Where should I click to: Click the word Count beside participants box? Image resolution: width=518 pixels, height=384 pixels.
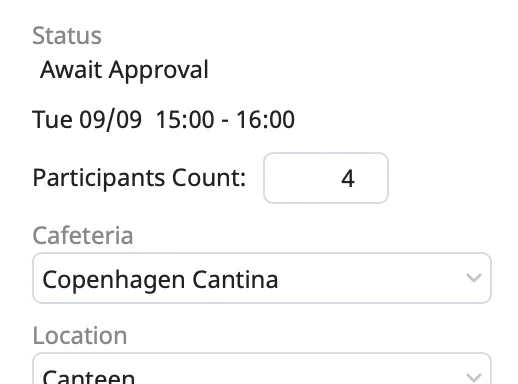209,178
